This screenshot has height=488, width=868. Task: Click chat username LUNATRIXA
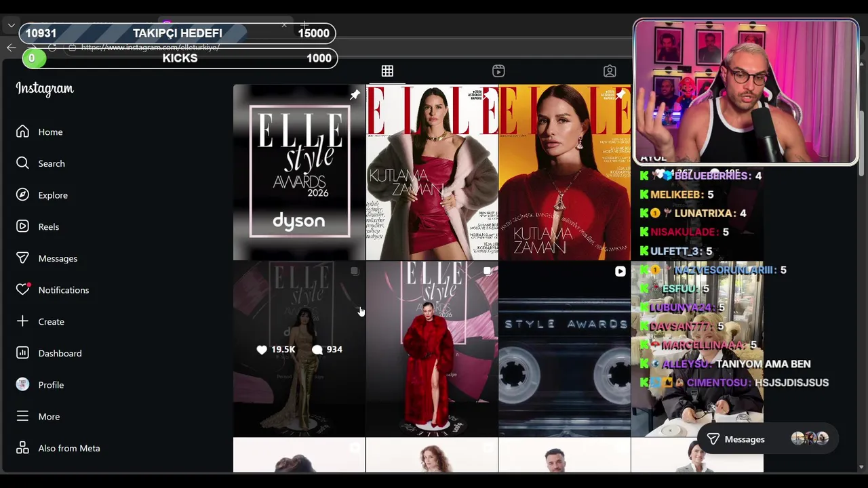pos(705,213)
